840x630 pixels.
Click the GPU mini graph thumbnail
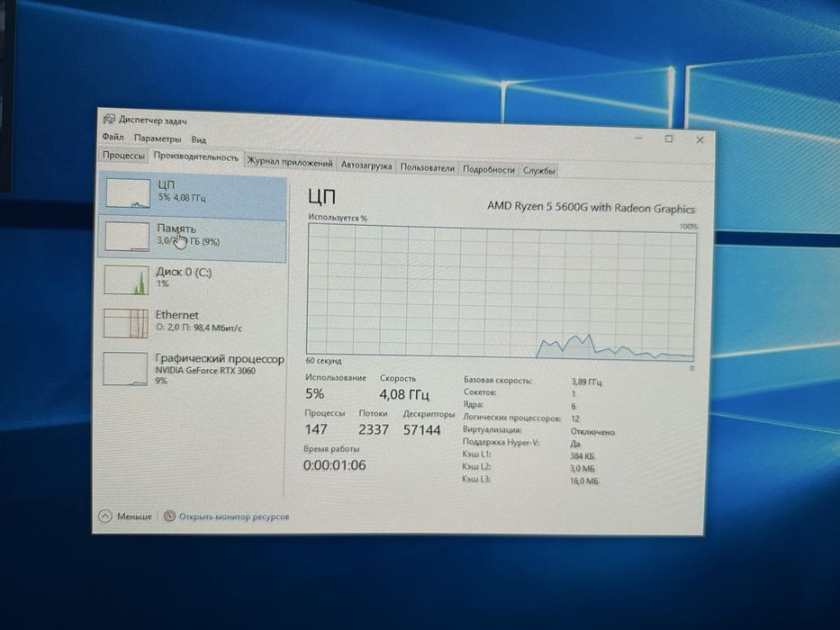point(125,369)
